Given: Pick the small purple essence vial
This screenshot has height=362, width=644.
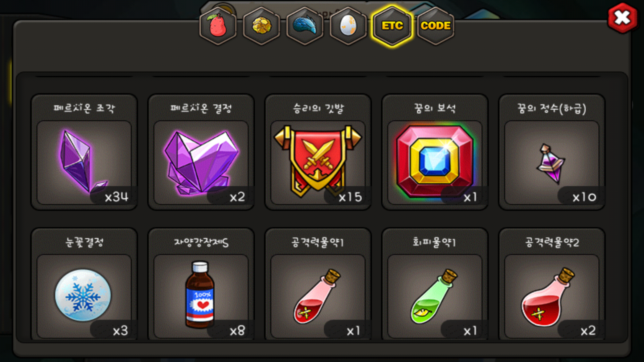Looking at the screenshot, I should [552, 163].
